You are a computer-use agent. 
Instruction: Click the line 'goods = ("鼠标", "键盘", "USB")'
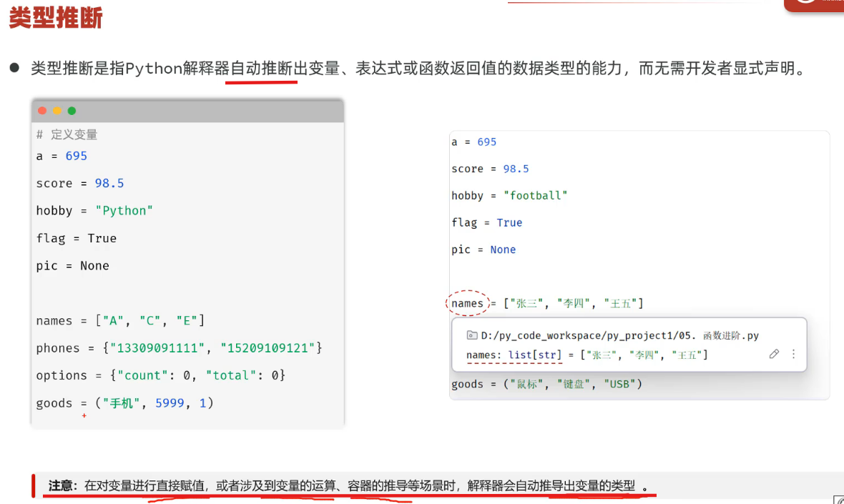coord(546,384)
